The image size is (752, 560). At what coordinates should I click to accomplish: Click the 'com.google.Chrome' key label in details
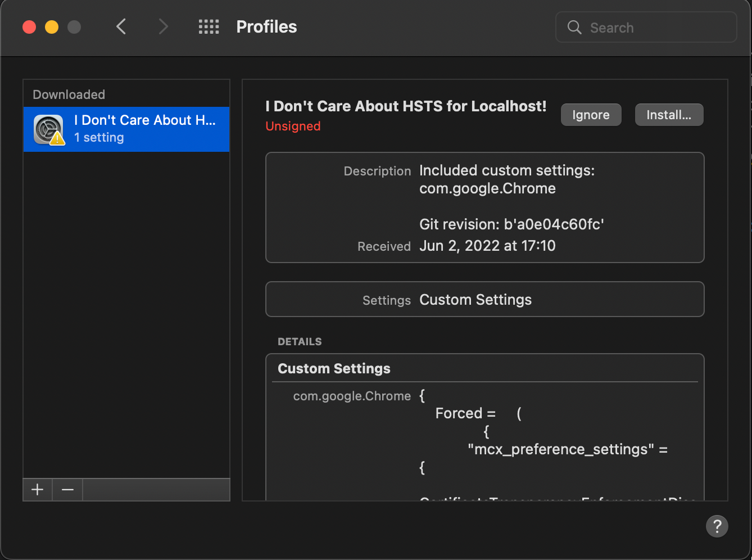coord(352,396)
